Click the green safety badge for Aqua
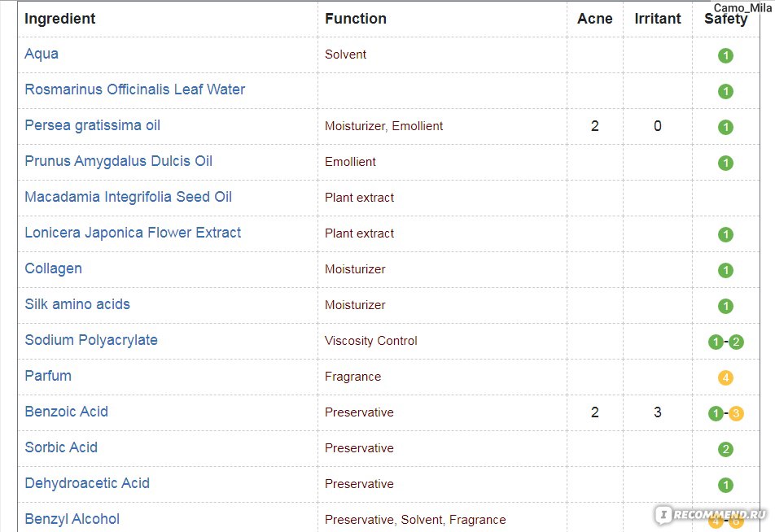The height and width of the screenshot is (532, 775). coord(725,55)
